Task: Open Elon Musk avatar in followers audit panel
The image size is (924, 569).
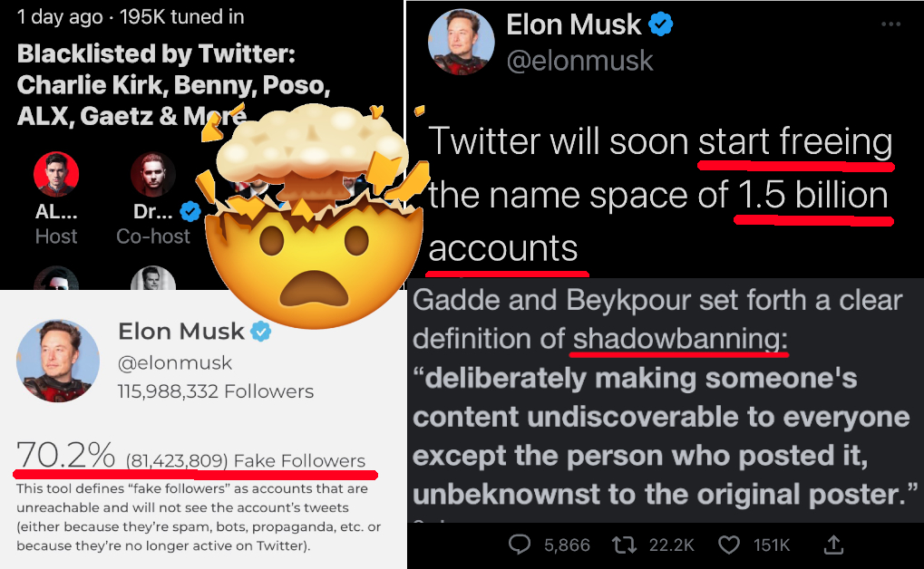Action: 58,362
